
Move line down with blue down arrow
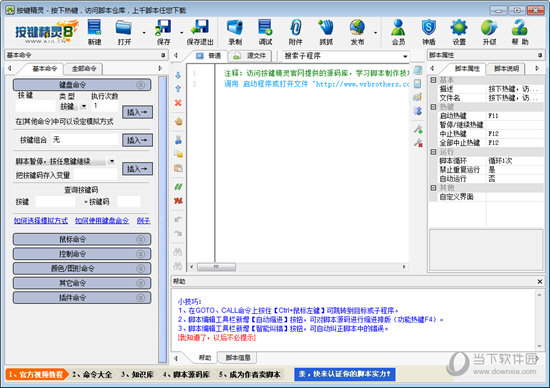point(178,75)
